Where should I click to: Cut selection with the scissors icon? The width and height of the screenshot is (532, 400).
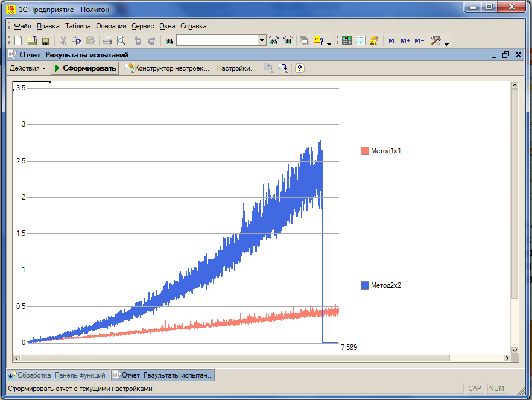click(63, 40)
